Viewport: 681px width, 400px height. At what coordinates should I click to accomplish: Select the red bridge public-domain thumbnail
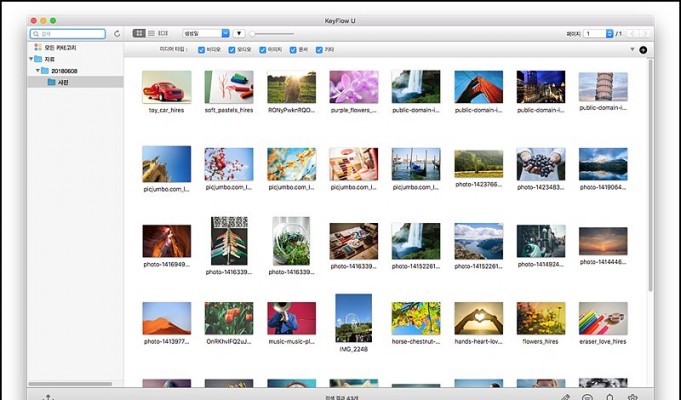tap(479, 87)
